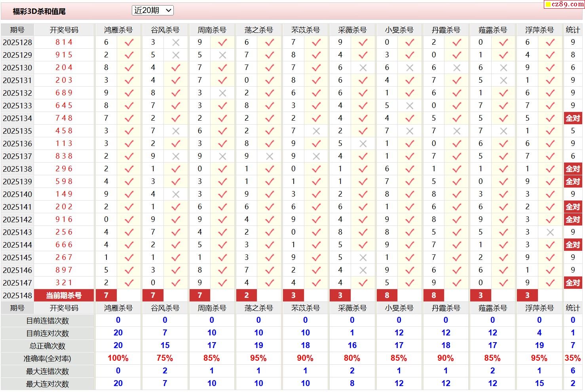The height and width of the screenshot is (392, 585).
Task: Click the gray X mark for 荡之杀号 in row 2025137
Action: point(270,156)
